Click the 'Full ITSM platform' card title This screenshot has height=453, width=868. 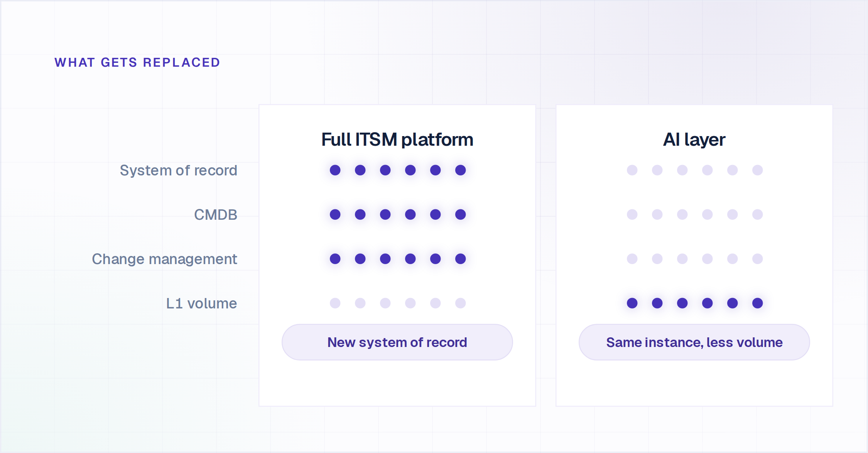click(397, 140)
